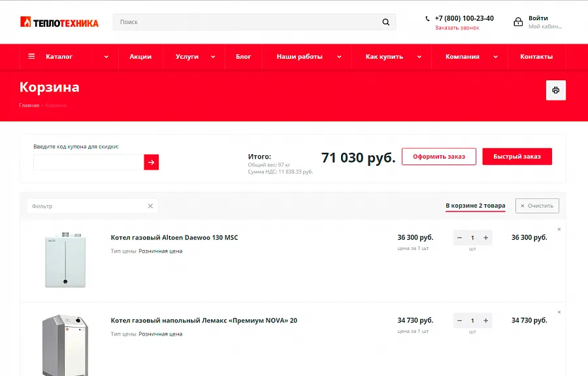
Task: Click the Лемакс quantity value field
Action: [472, 321]
